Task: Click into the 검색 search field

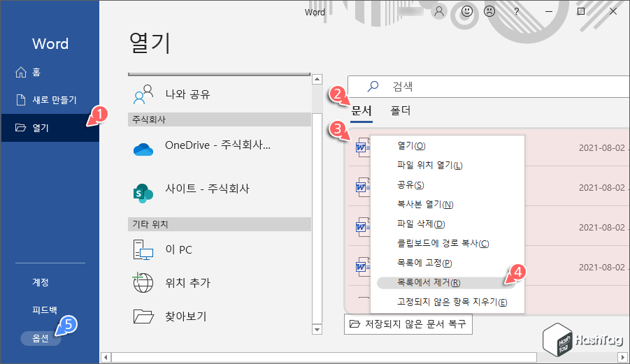Action: (489, 87)
